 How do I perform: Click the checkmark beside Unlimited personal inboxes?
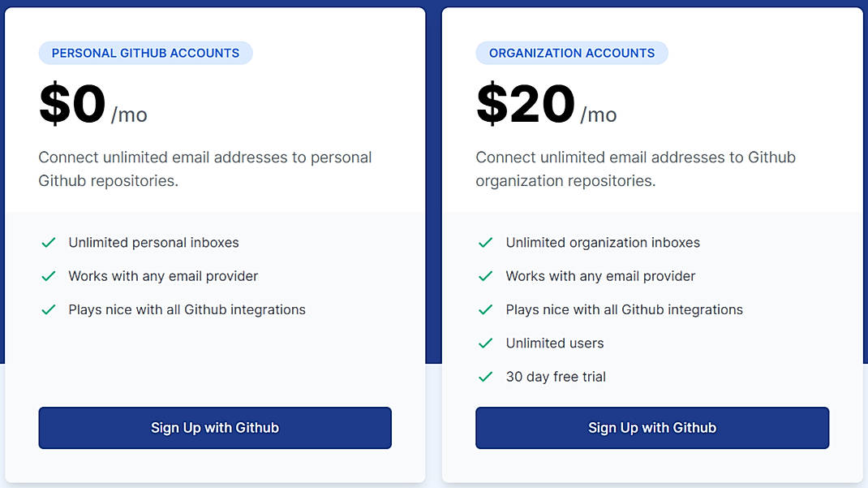49,242
